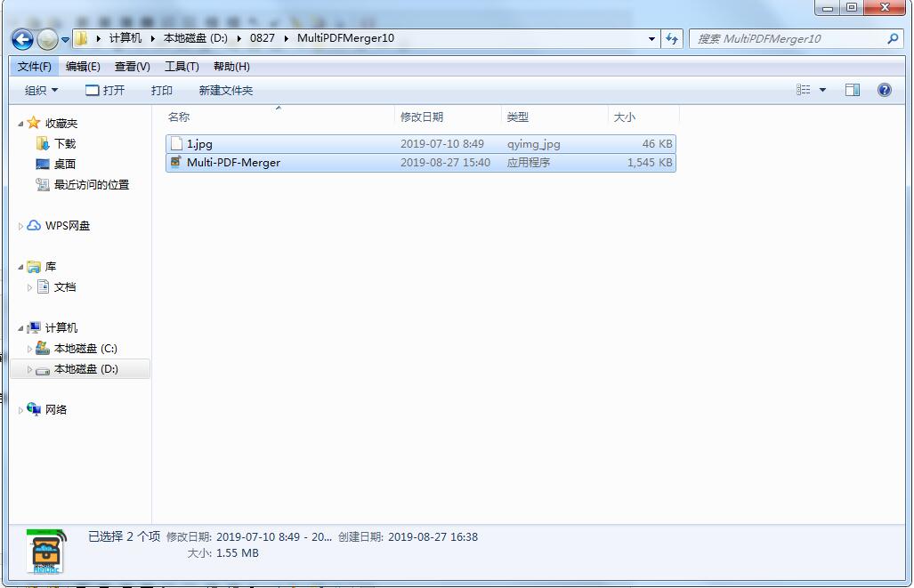The image size is (914, 588).
Task: Click the Multi-PDF-Merger file name
Action: pos(233,163)
